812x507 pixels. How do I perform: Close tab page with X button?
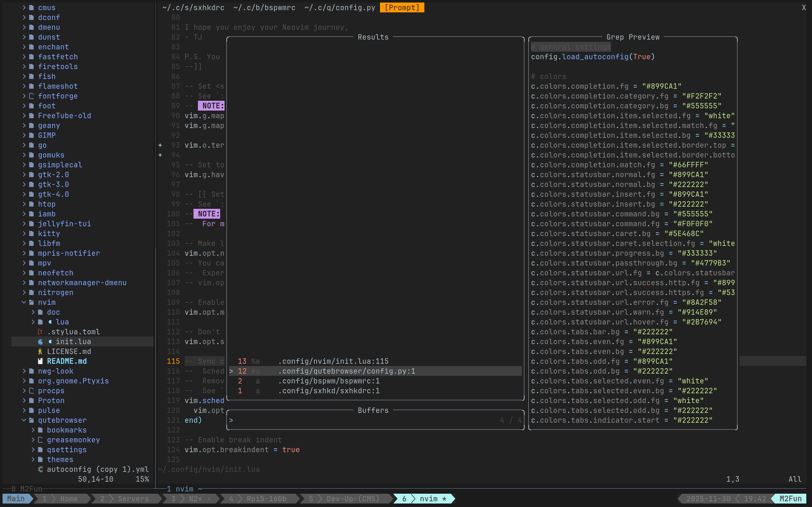coord(804,7)
